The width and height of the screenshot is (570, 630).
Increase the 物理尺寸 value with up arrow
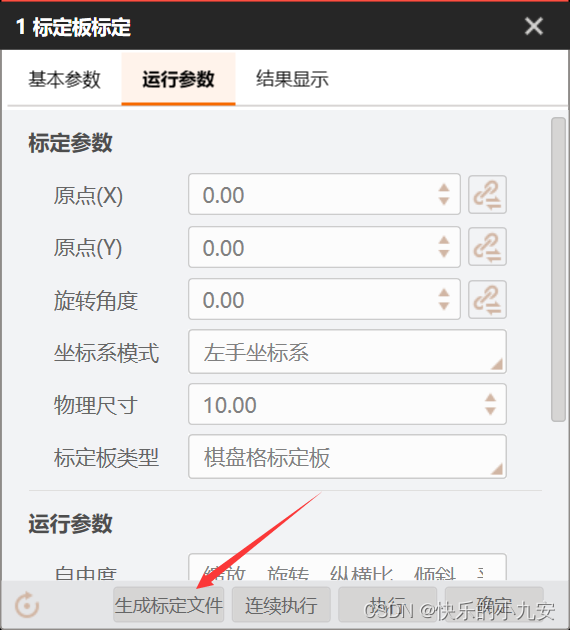click(490, 397)
